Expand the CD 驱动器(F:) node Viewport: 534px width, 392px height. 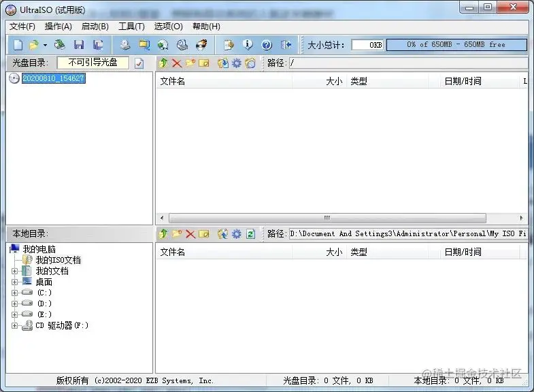(15, 325)
